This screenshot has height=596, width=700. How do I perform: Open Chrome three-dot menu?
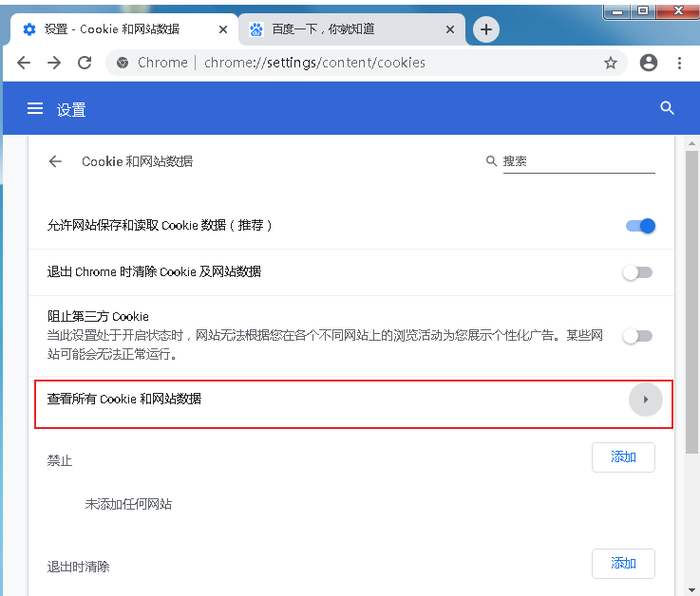(x=680, y=63)
